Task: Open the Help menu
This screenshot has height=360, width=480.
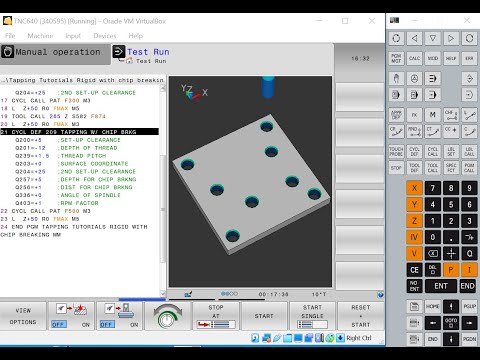Action: (136, 36)
